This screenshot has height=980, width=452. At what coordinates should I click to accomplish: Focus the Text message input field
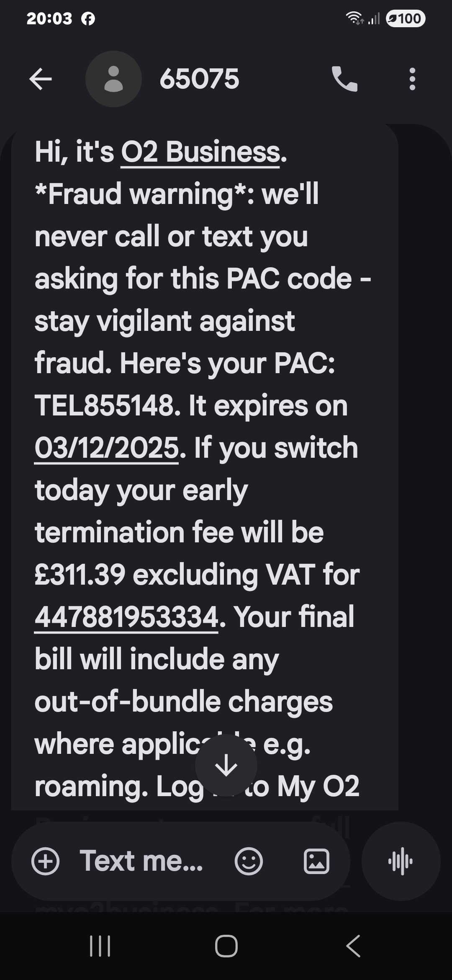point(141,861)
